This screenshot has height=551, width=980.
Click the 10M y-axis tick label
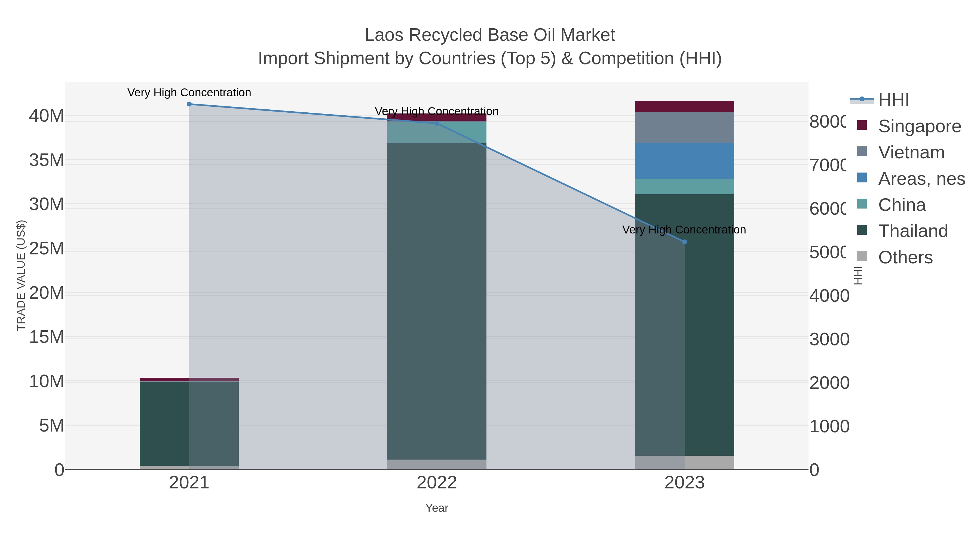(46, 381)
